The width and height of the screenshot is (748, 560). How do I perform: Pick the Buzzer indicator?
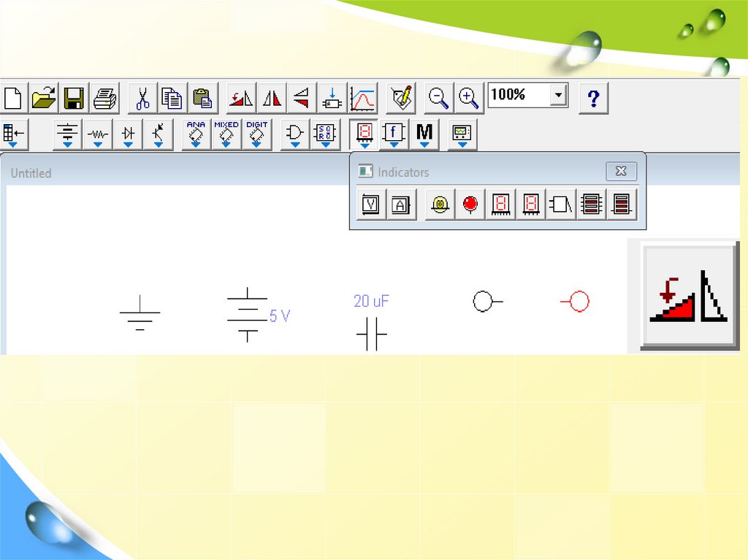coord(561,205)
